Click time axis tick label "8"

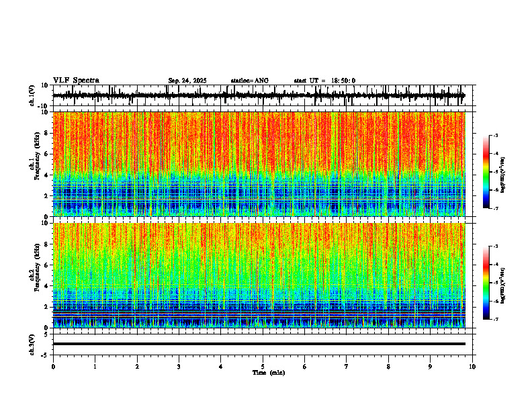pyautogui.click(x=388, y=367)
